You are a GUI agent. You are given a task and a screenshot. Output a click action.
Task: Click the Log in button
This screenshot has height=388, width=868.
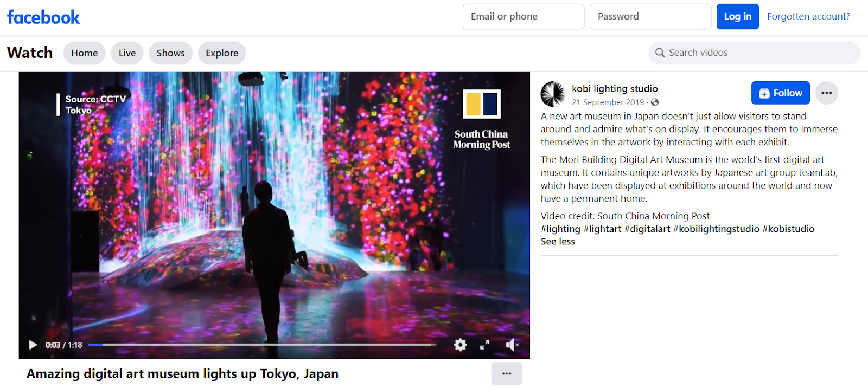(738, 16)
